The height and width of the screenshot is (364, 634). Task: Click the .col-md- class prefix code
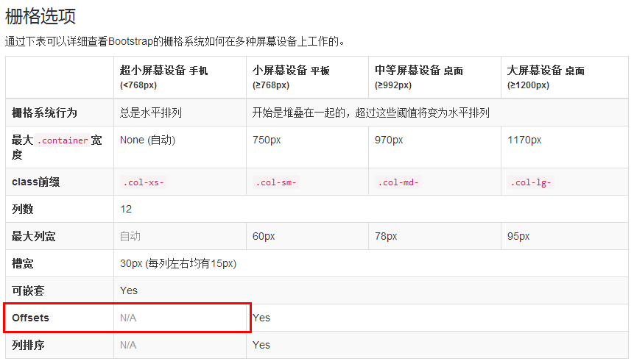[398, 182]
